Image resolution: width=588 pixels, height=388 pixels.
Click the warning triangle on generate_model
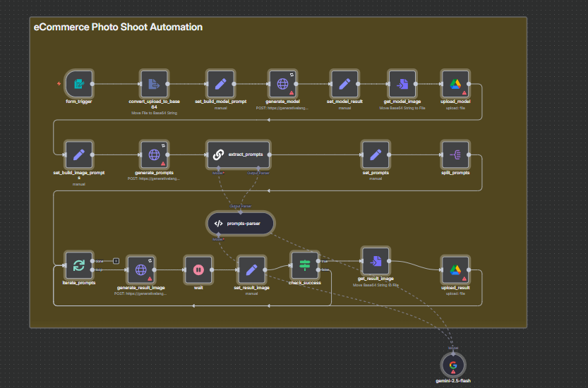tap(292, 92)
